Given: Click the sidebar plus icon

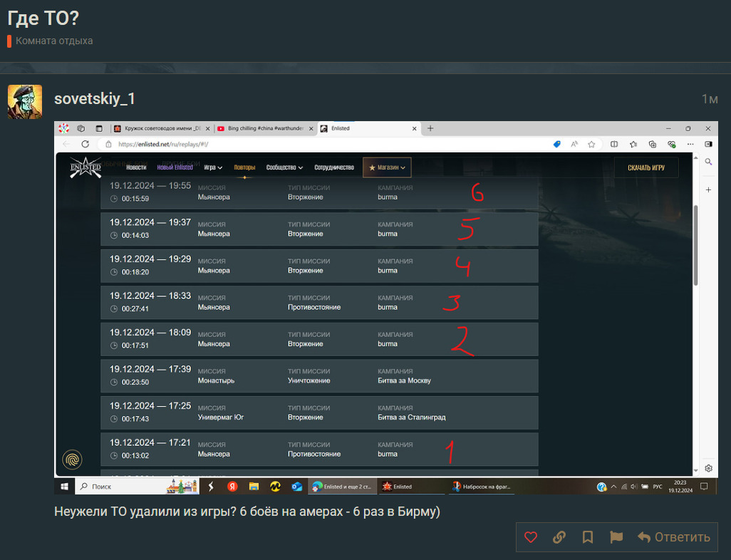Looking at the screenshot, I should (708, 190).
